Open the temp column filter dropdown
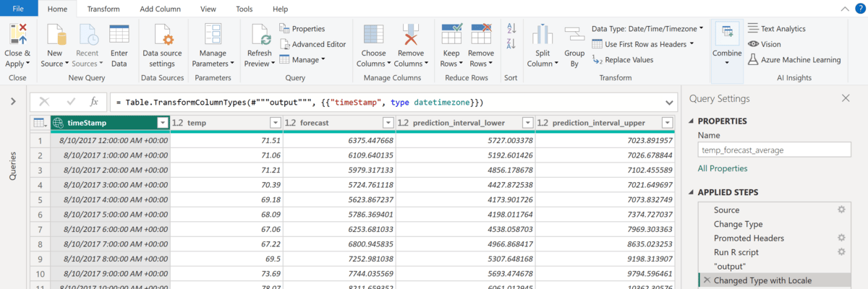This screenshot has width=868, height=289. coord(275,123)
